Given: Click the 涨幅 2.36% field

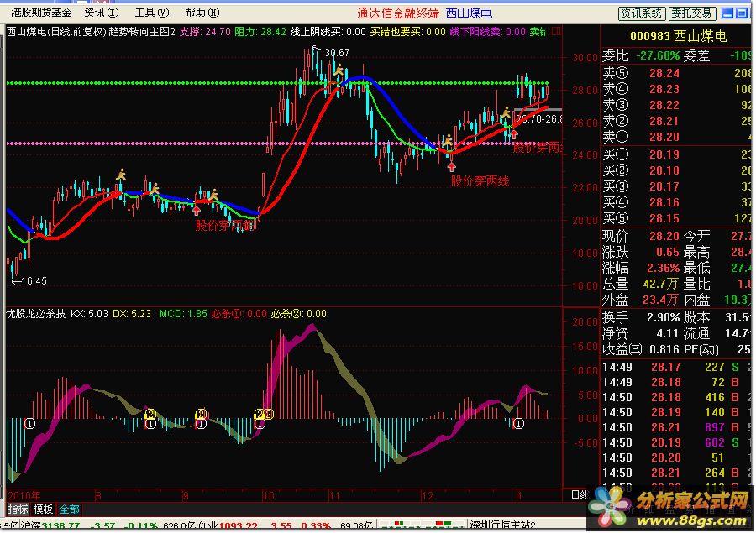Looking at the screenshot, I should pos(641,268).
